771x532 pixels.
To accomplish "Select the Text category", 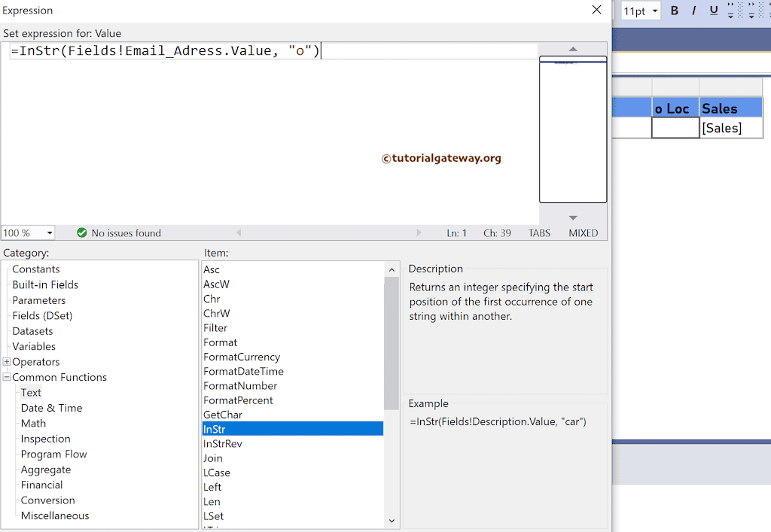I will tap(30, 392).
